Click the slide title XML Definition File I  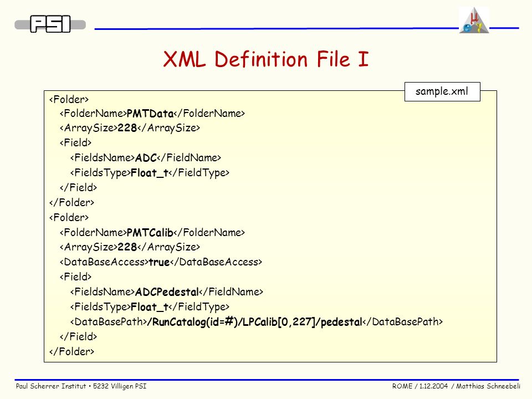(265, 59)
